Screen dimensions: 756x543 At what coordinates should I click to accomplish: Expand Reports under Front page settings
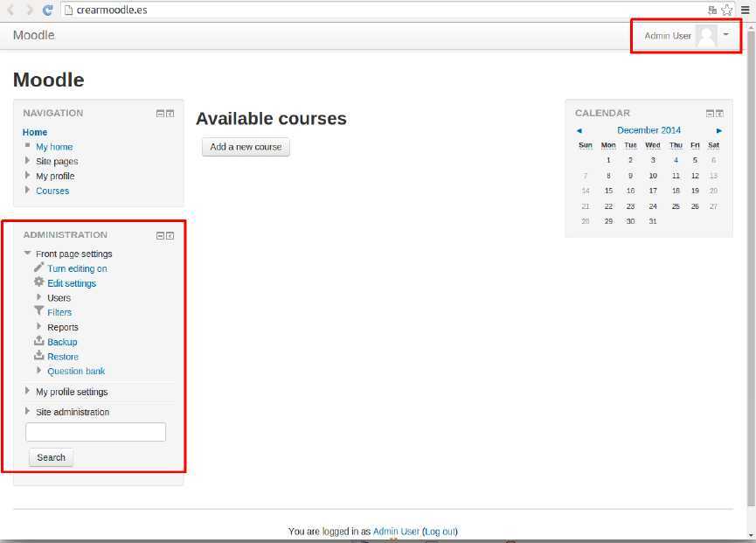(39, 326)
